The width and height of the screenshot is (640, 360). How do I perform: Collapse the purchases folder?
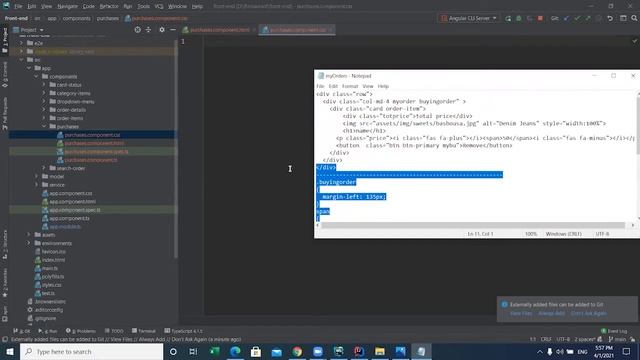click(44, 127)
